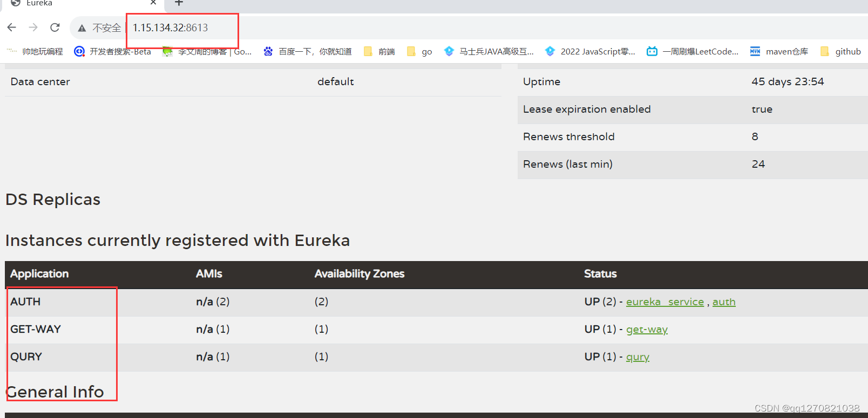Open the 帅地玩编程 bookmark
The image size is (868, 418).
tap(35, 52)
